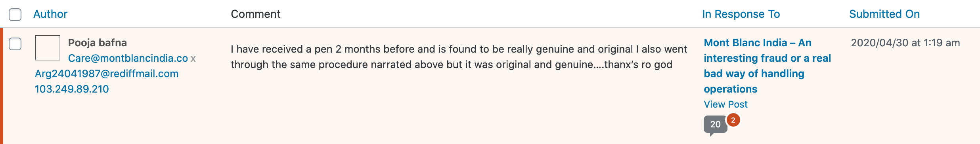Email the author at Arg24041987@rediffmail.com

tap(107, 74)
